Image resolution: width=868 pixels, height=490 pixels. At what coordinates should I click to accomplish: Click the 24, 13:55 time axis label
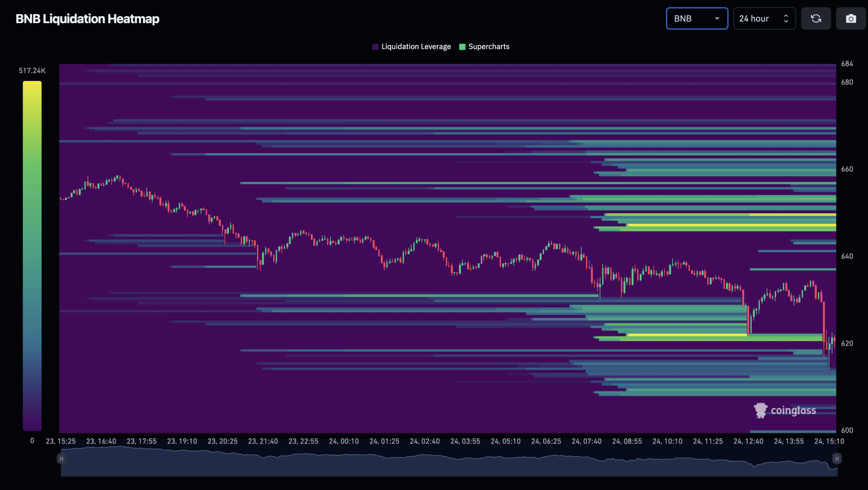[789, 441]
